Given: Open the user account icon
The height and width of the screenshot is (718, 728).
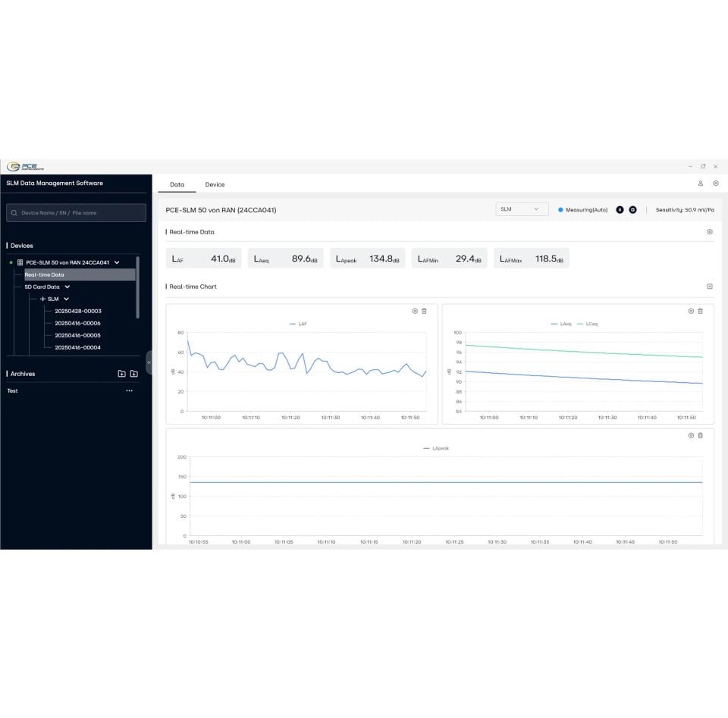Looking at the screenshot, I should click(701, 183).
